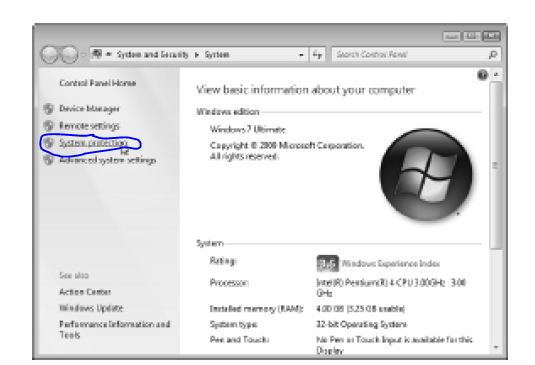The width and height of the screenshot is (535, 365).
Task: Click shield icon next to System protection
Action: point(49,143)
